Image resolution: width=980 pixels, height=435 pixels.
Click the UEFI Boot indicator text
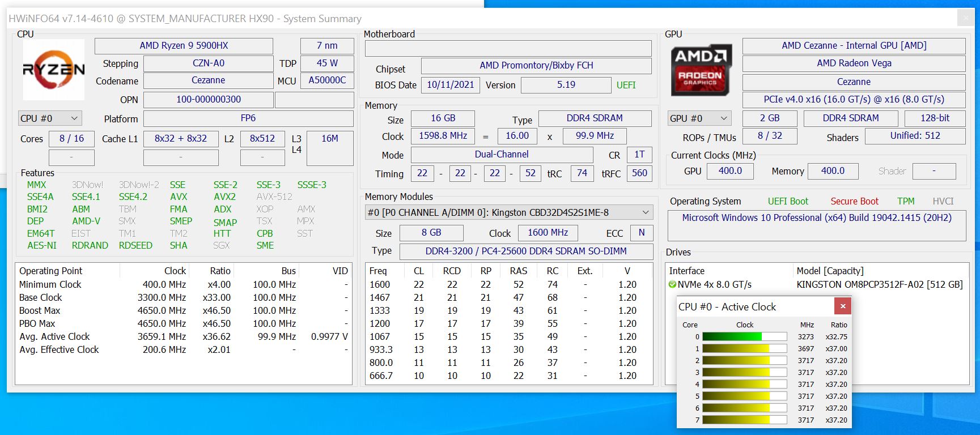(788, 201)
